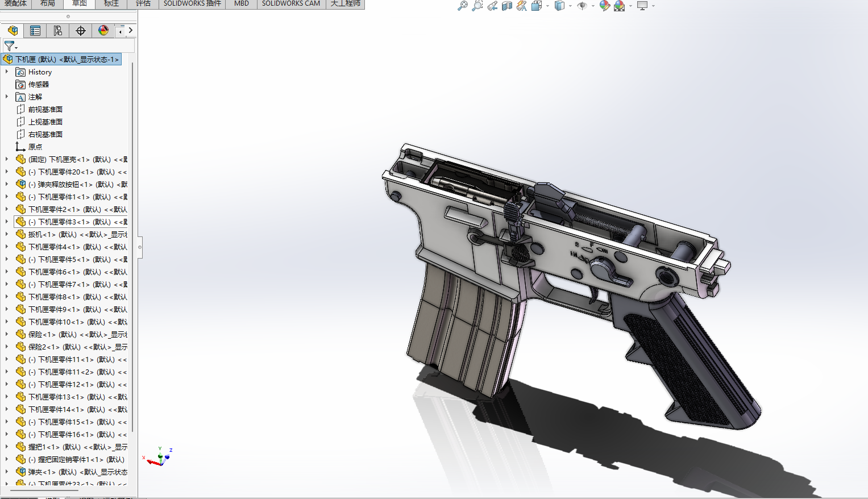
Task: Open the 评估 ribbon tab
Action: point(143,3)
